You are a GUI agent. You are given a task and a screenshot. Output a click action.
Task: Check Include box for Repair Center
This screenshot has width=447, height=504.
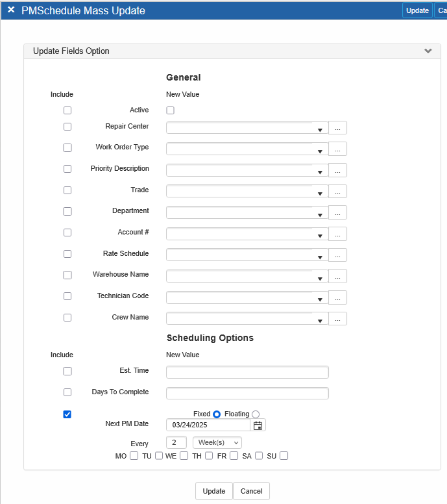tap(67, 127)
